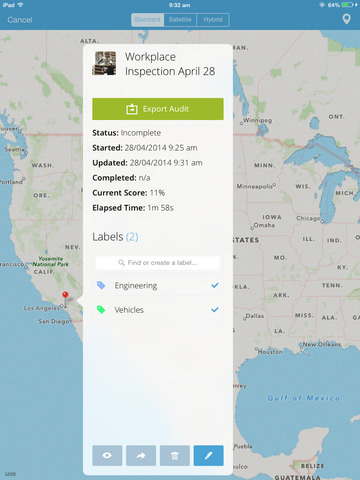
Task: Tap Cancel in the top bar
Action: pyautogui.click(x=20, y=20)
